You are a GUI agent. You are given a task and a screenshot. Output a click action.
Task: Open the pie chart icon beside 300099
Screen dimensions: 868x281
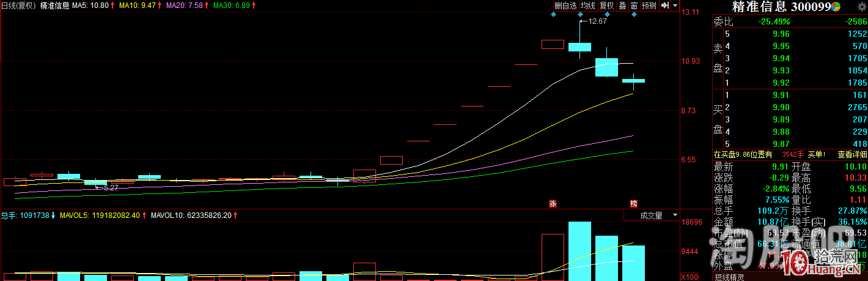[836, 7]
